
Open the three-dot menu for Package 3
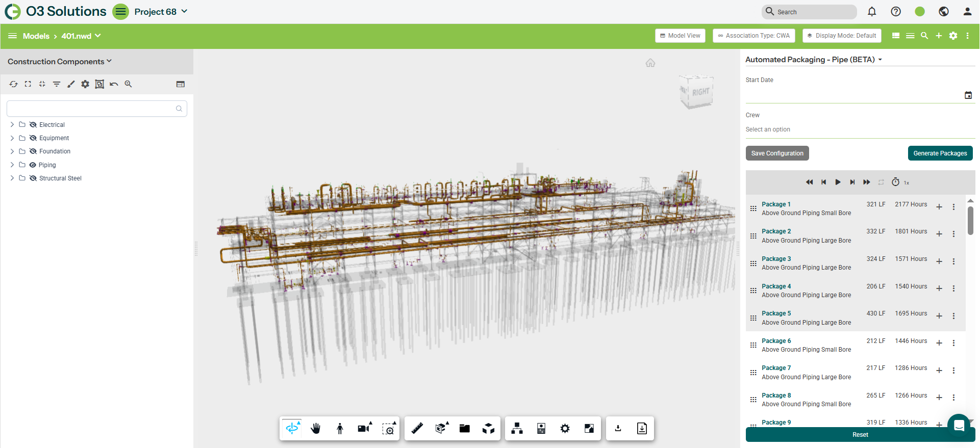point(953,261)
